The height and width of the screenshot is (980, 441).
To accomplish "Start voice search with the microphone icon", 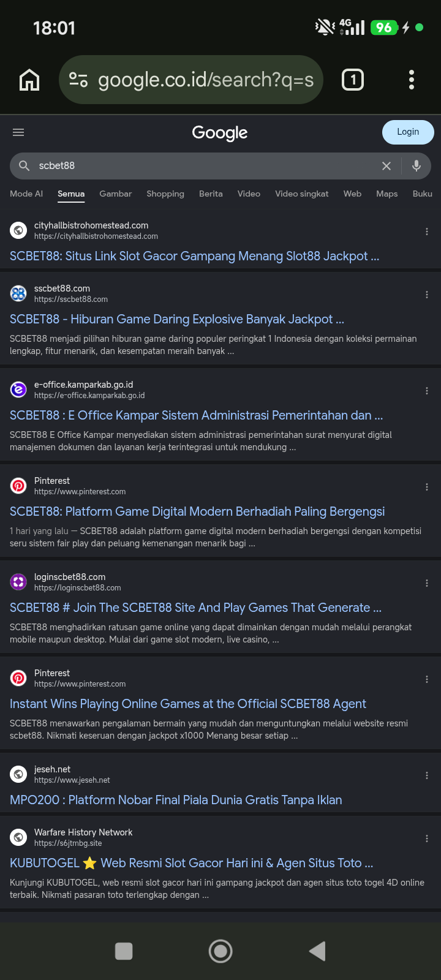I will pos(417,165).
